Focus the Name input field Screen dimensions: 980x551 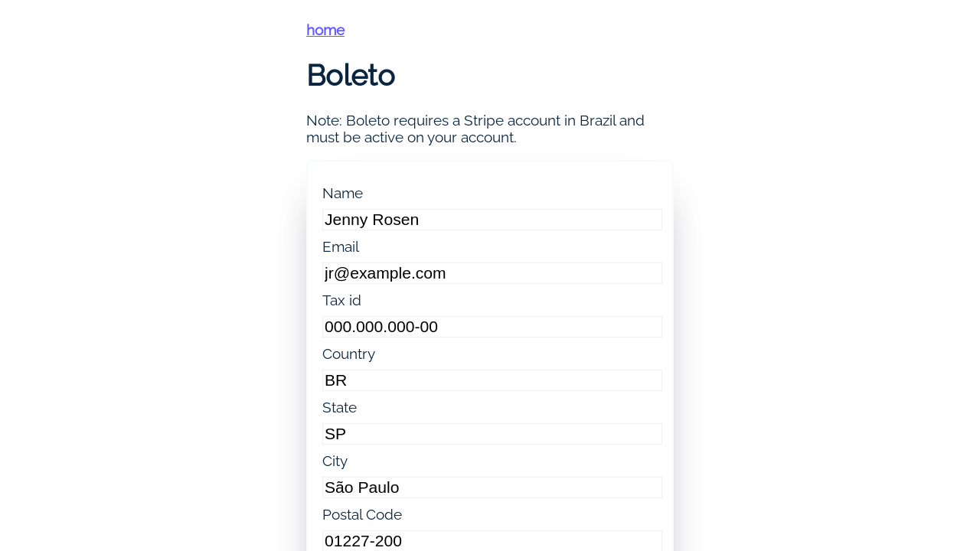[x=492, y=220]
